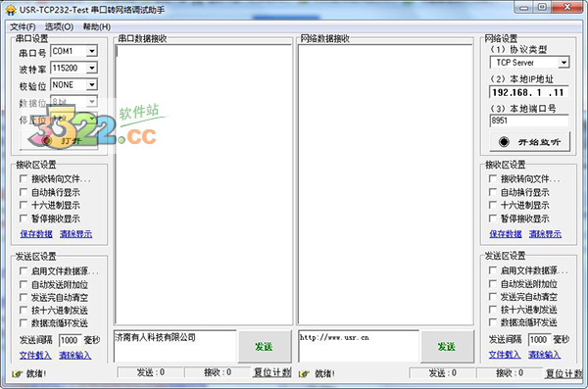Enable network 启用文件数据源 checkbox

[493, 270]
